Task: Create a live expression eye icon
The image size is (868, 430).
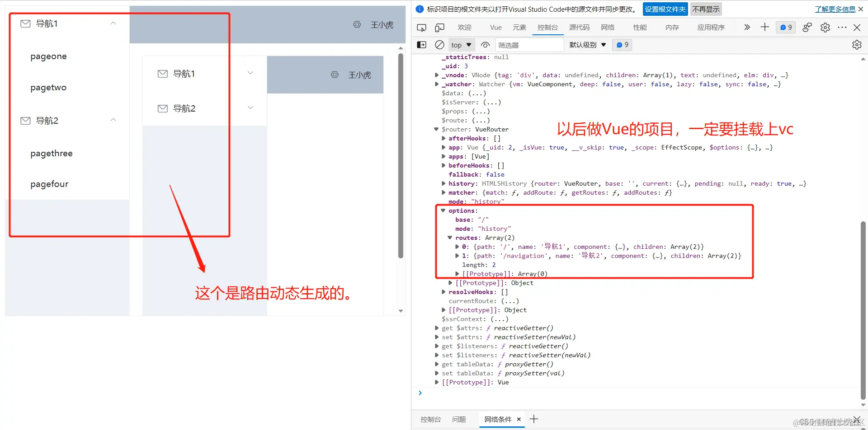Action: [x=485, y=45]
